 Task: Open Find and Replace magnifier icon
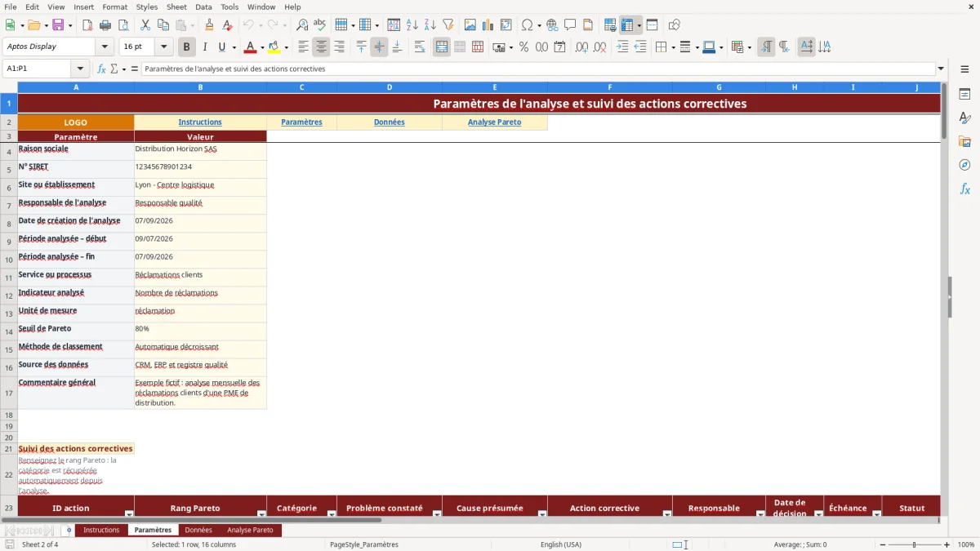(x=302, y=25)
